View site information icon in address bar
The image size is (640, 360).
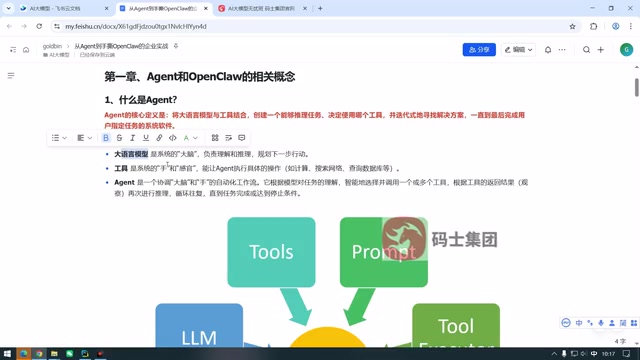(57, 26)
